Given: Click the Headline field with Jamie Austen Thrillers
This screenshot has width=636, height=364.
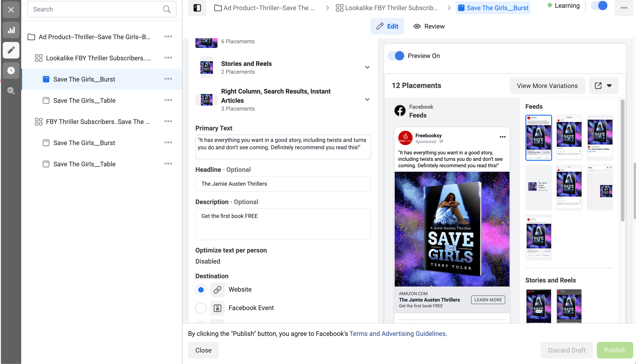Looking at the screenshot, I should pyautogui.click(x=283, y=184).
